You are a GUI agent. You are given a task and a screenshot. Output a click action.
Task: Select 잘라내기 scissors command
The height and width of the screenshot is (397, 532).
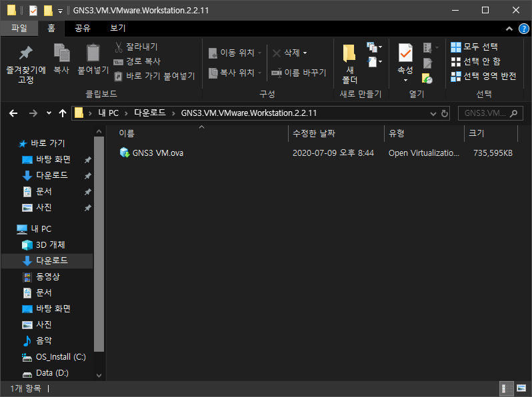coord(136,47)
